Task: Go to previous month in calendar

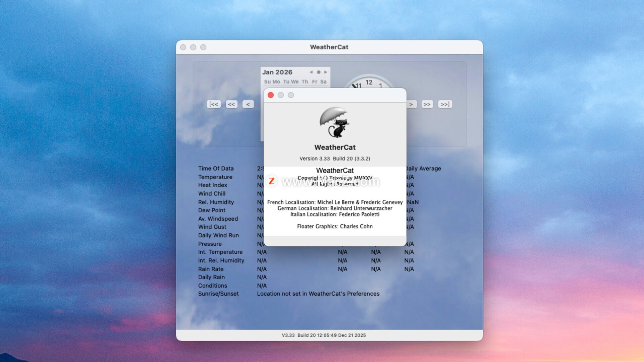Action: 311,72
